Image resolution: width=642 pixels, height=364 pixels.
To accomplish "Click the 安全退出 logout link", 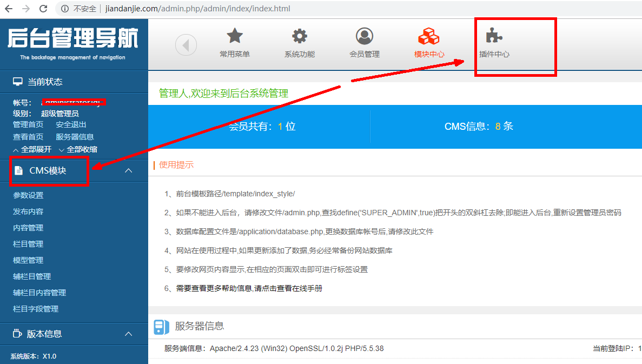I will coord(71,124).
